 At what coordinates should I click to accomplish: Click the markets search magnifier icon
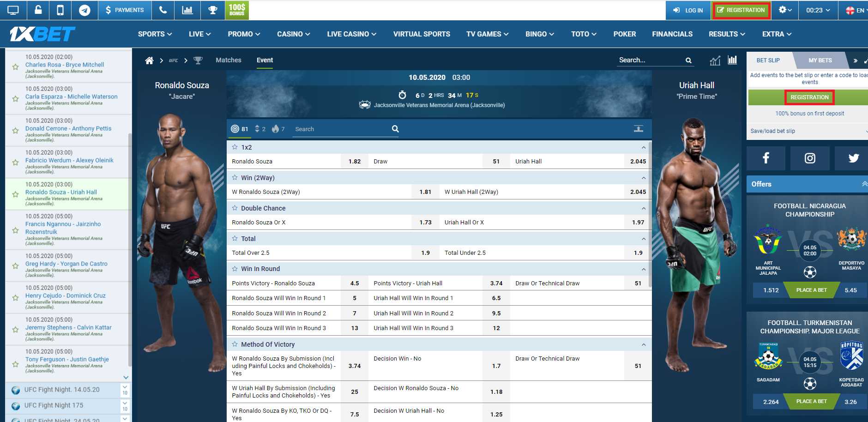pos(395,129)
